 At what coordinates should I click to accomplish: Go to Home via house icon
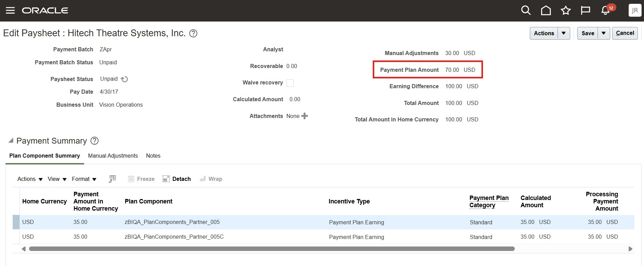[546, 10]
